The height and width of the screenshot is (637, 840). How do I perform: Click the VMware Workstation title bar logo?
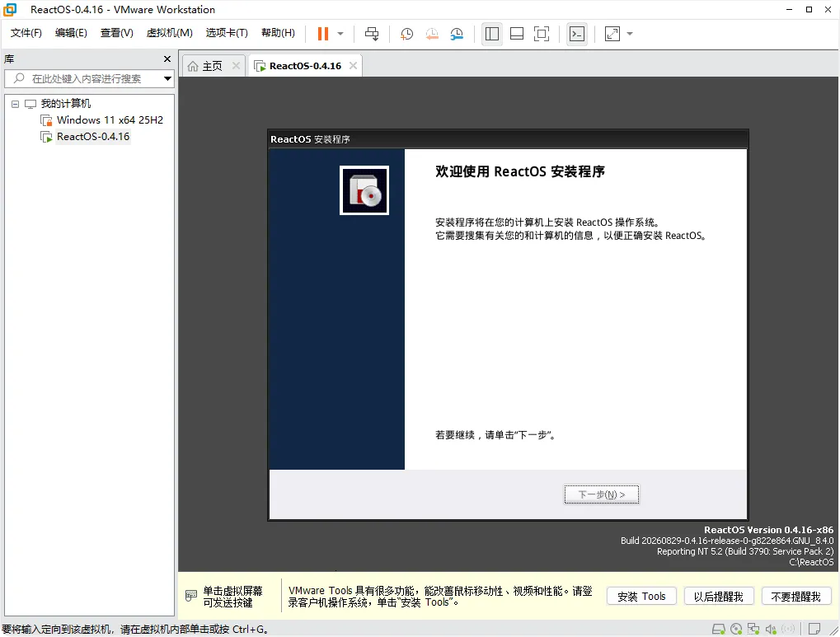[x=10, y=10]
